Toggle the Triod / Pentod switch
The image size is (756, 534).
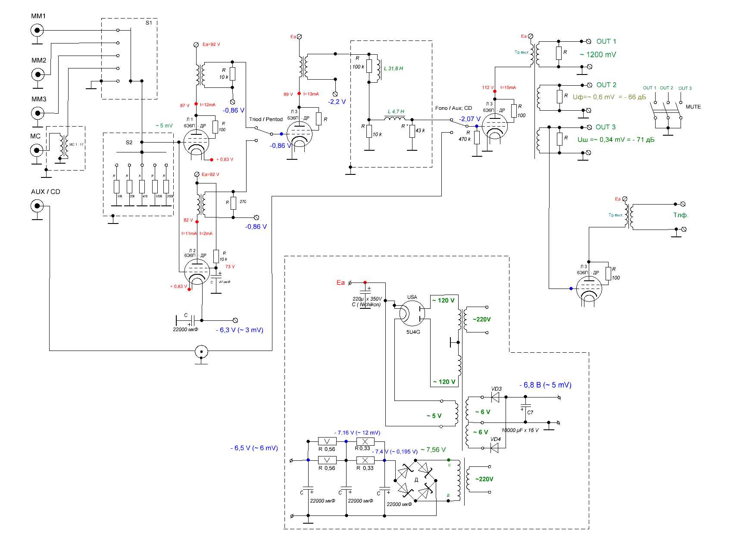pyautogui.click(x=263, y=130)
